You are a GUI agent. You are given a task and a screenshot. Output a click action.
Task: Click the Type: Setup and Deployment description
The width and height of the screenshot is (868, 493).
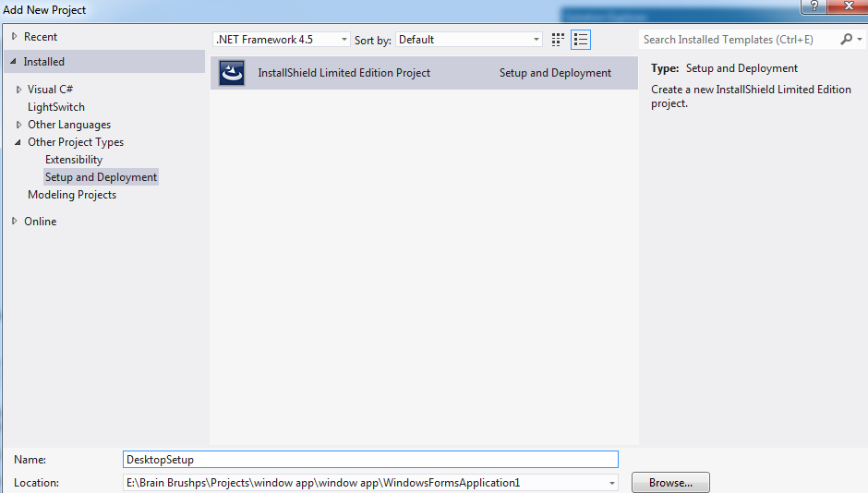tap(724, 68)
